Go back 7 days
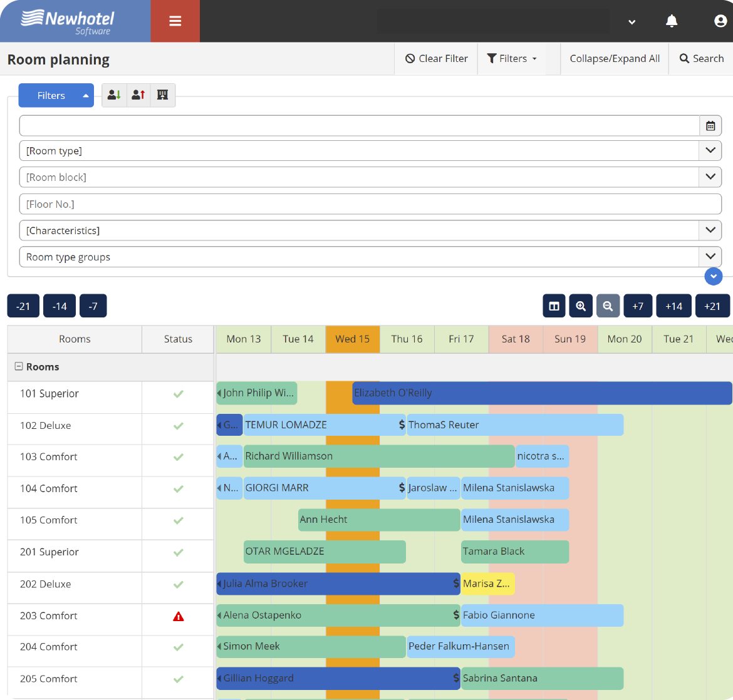733x700 pixels. coord(93,306)
